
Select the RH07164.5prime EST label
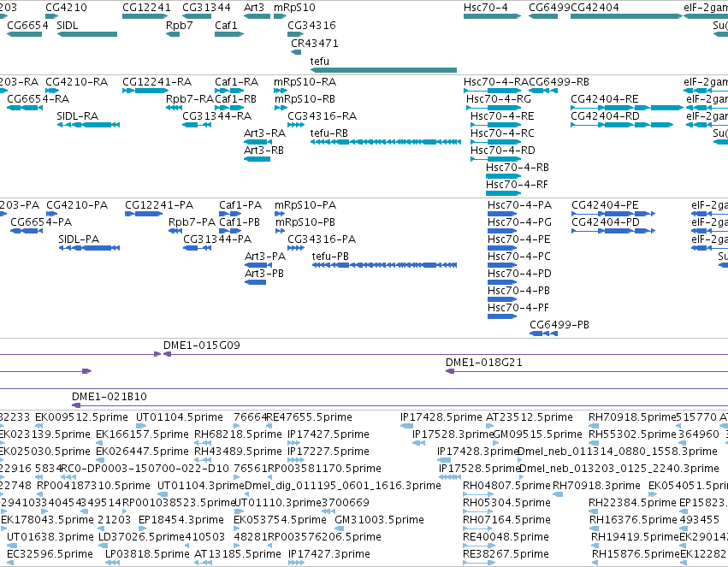pos(506,520)
